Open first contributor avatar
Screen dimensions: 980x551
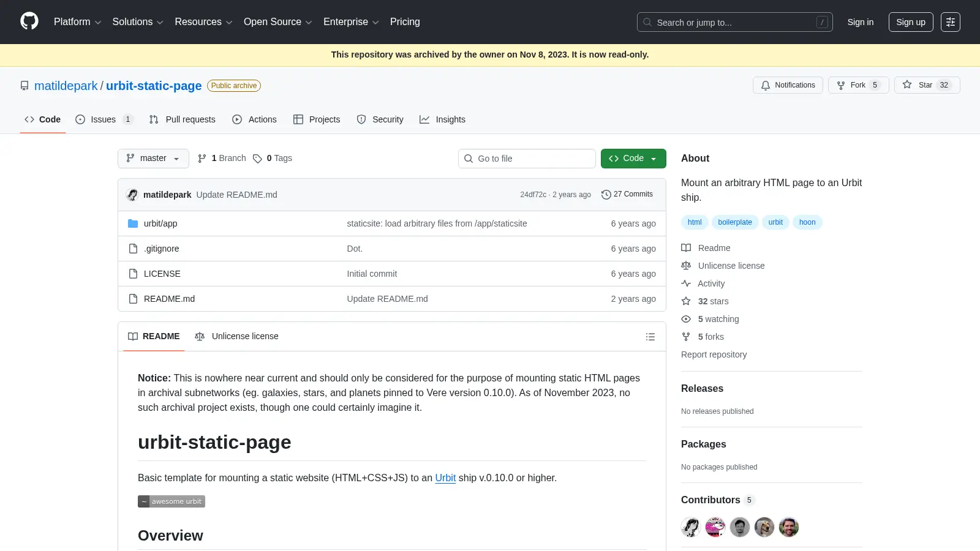[691, 527]
